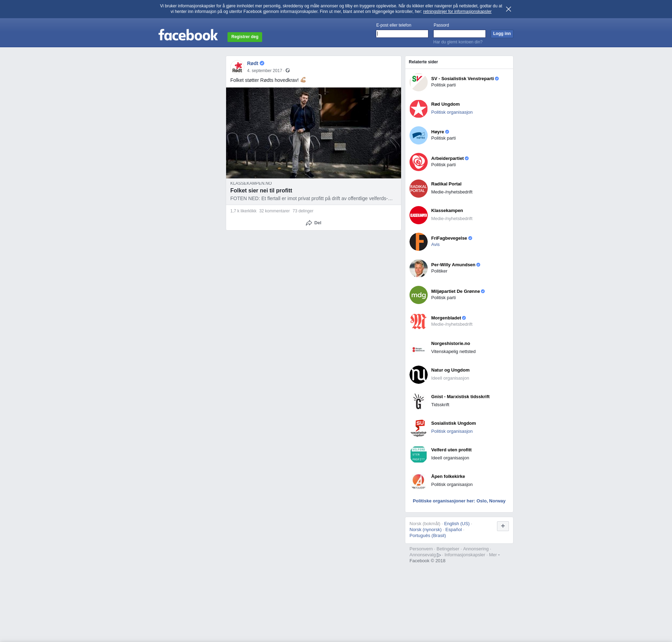Open Gnist - Marxistisk tidsskrift name link
This screenshot has height=642, width=672.
[x=460, y=397]
